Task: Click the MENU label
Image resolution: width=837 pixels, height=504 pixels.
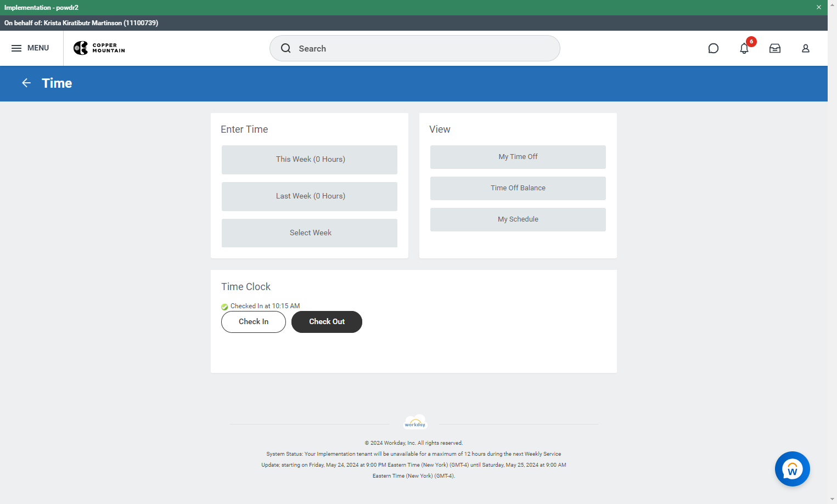Action: click(38, 48)
